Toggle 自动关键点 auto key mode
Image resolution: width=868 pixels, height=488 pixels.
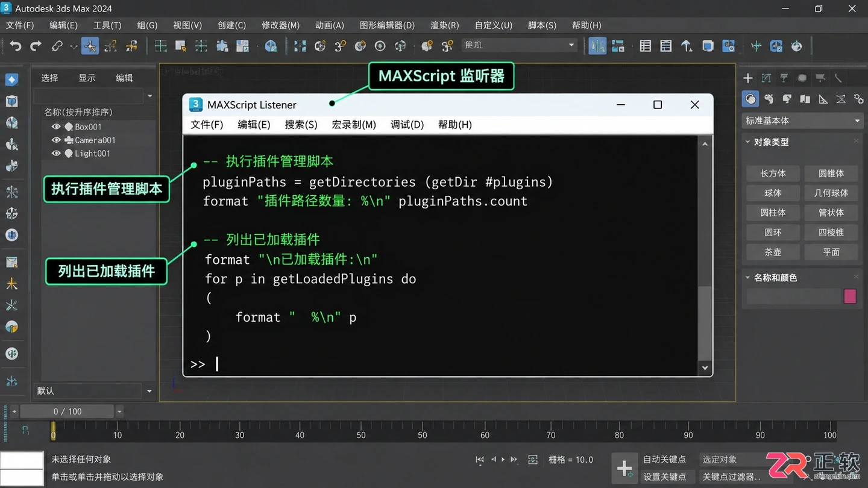pyautogui.click(x=664, y=460)
